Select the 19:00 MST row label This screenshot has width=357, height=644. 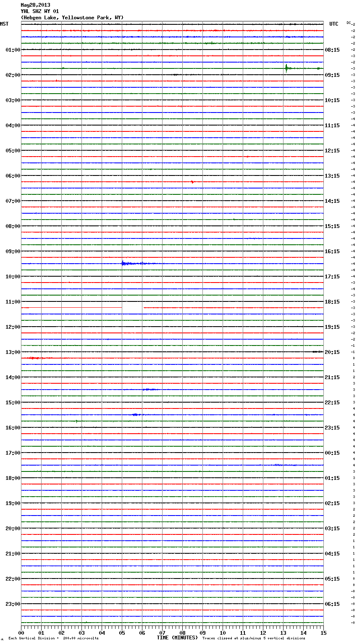pyautogui.click(x=13, y=503)
